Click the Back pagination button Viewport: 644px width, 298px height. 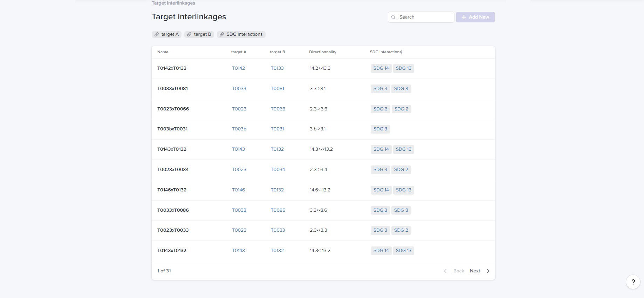tap(459, 271)
